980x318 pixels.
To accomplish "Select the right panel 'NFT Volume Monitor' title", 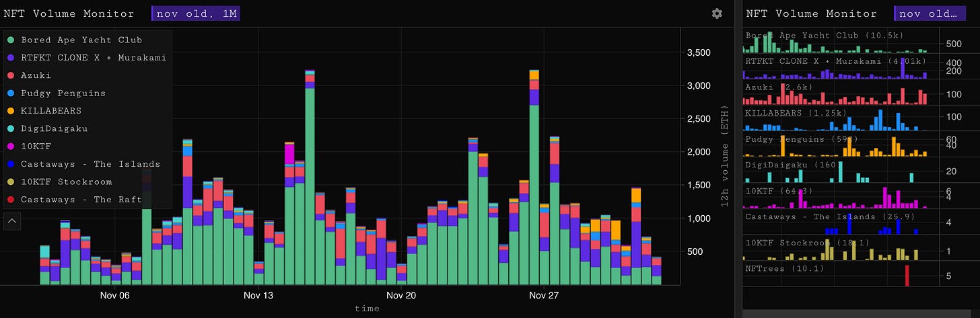I will [x=812, y=13].
